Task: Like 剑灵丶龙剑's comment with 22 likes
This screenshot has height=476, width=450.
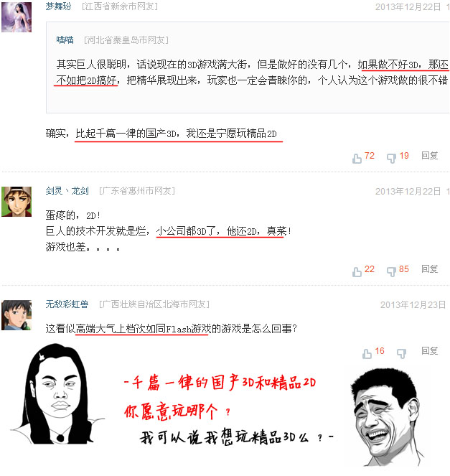Action: (x=357, y=271)
